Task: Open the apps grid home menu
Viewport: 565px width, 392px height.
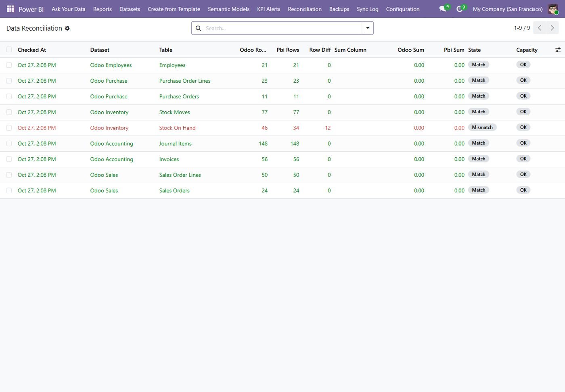Action: (x=10, y=9)
